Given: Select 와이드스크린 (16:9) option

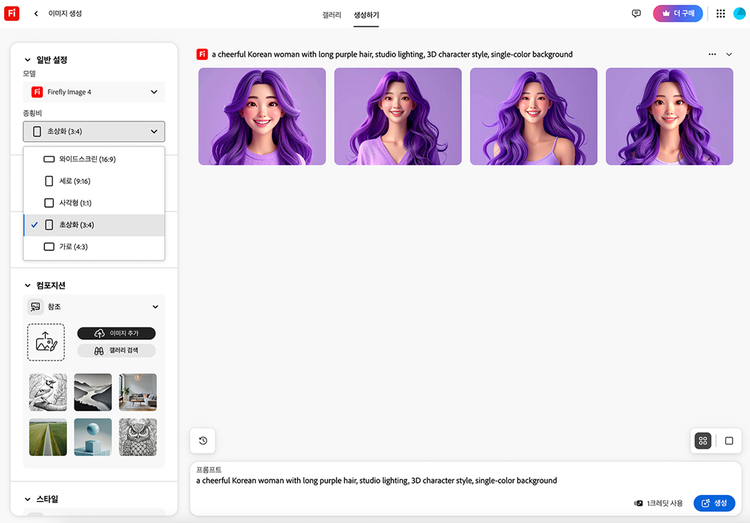Looking at the screenshot, I should tap(94, 159).
